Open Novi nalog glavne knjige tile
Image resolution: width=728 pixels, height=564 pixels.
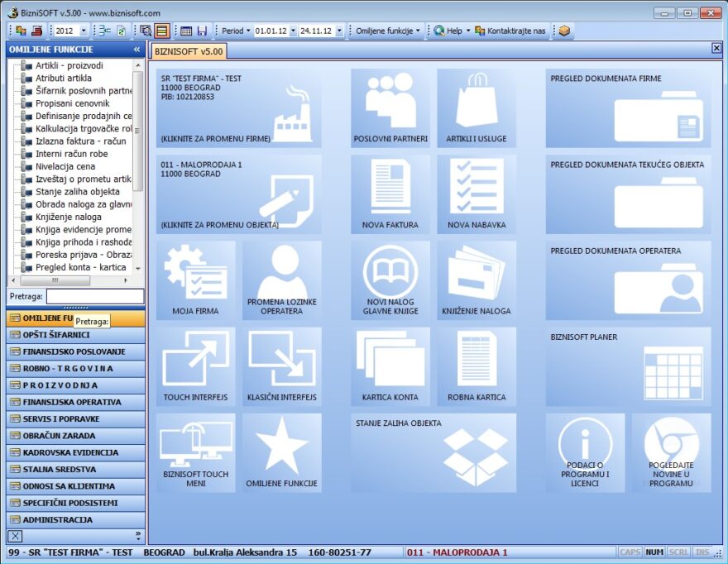[390, 281]
